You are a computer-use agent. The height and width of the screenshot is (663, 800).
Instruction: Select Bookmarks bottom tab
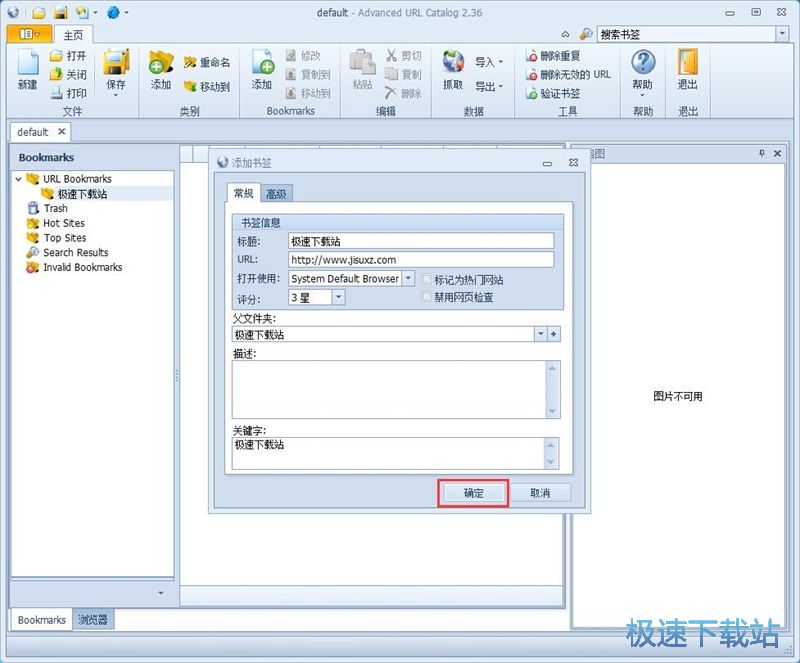coord(41,620)
